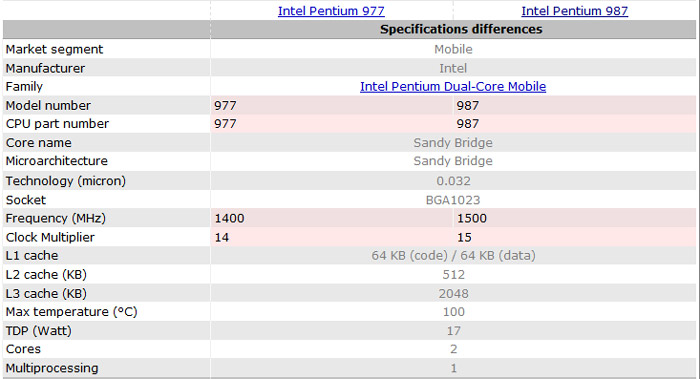The height and width of the screenshot is (379, 700).
Task: Click the clock multiplier value 15
Action: [464, 237]
